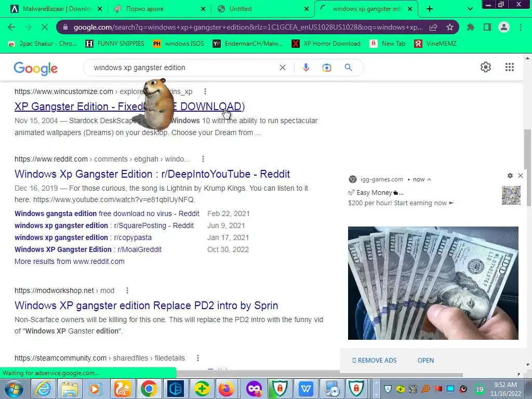
Task: Open the r/MoaiGreddit sublink
Action: [x=88, y=249]
